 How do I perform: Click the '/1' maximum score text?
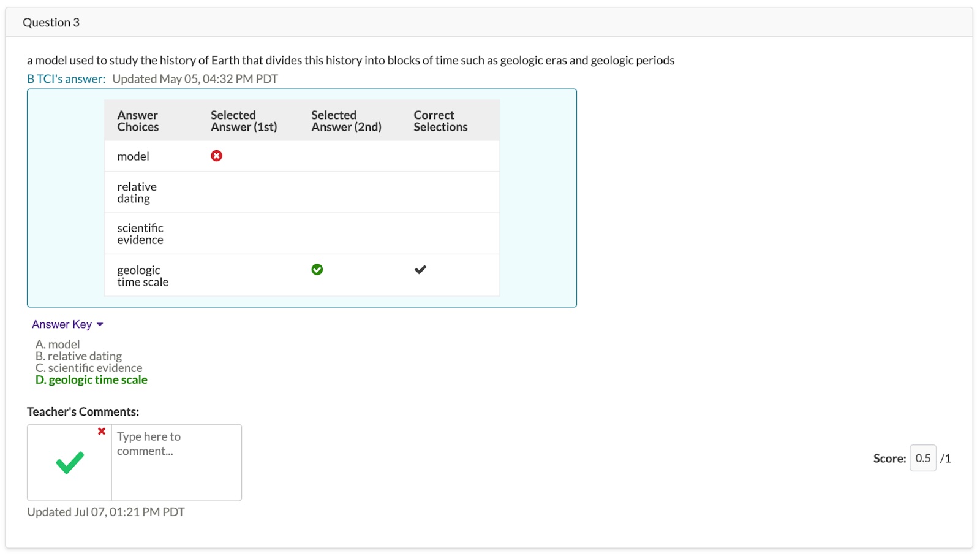pos(946,459)
